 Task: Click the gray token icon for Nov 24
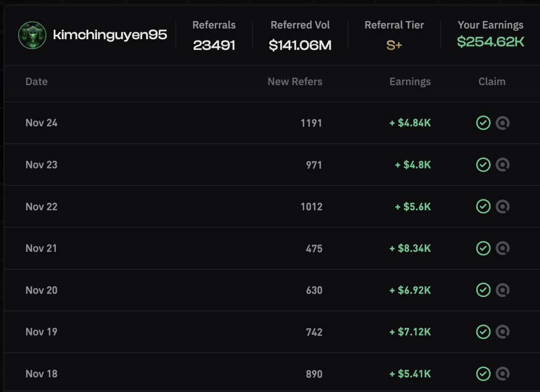(502, 123)
